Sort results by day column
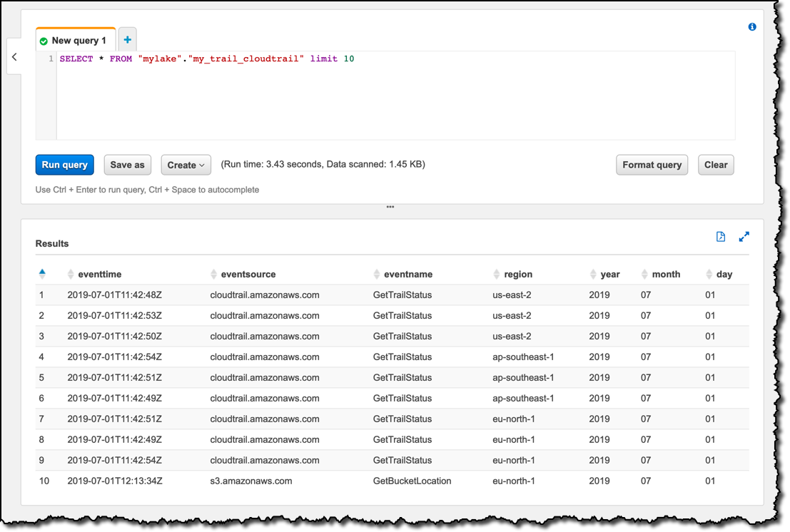790x532 pixels. [719, 275]
